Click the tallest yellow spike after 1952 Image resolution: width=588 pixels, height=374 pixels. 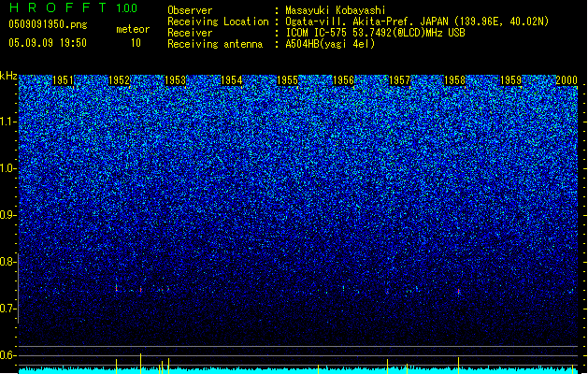140,364
